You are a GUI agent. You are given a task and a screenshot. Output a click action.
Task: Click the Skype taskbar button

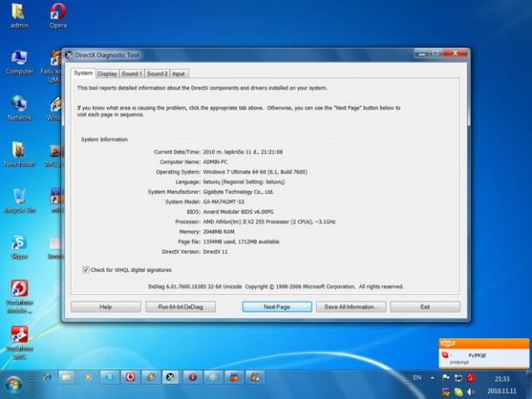(110, 377)
